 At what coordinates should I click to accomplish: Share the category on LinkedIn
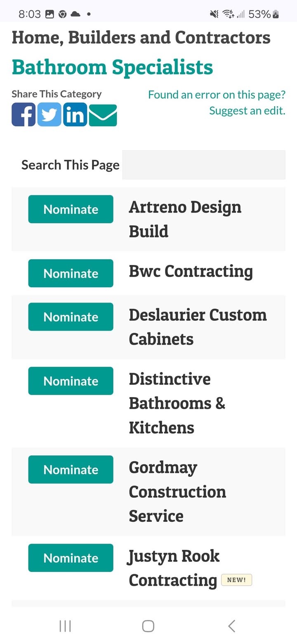(75, 115)
